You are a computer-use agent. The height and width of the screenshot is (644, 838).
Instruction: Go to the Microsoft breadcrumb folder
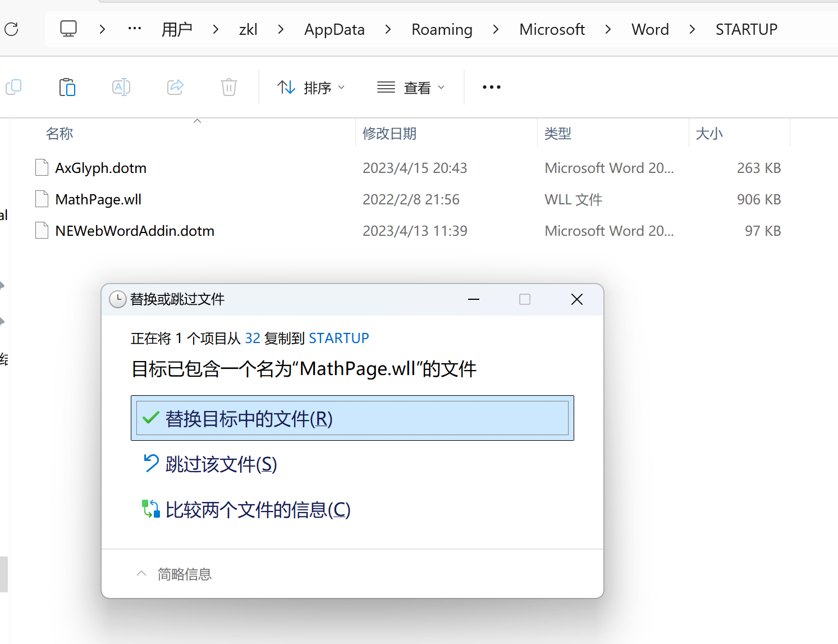pyautogui.click(x=552, y=29)
